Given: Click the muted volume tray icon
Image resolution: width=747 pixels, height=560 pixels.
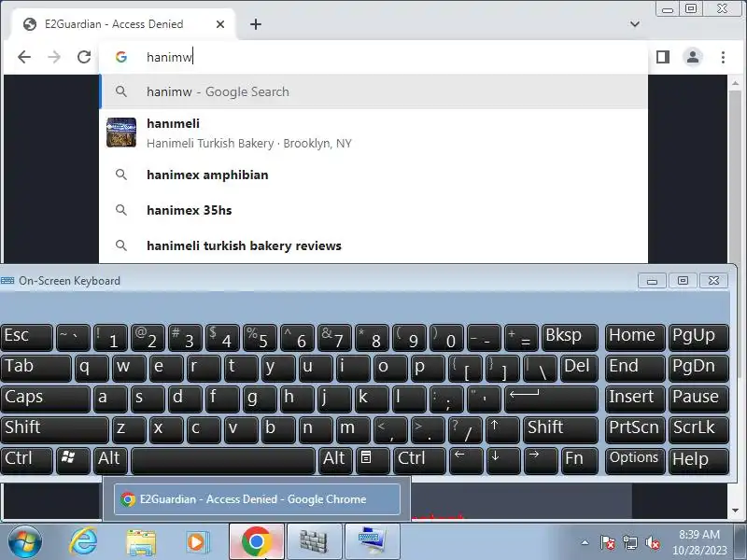Looking at the screenshot, I should 653,542.
